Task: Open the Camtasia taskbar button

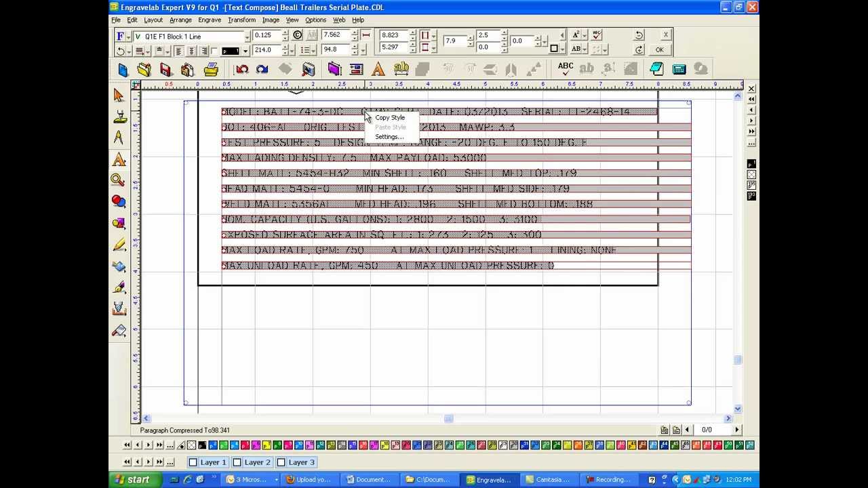Action: [549, 480]
